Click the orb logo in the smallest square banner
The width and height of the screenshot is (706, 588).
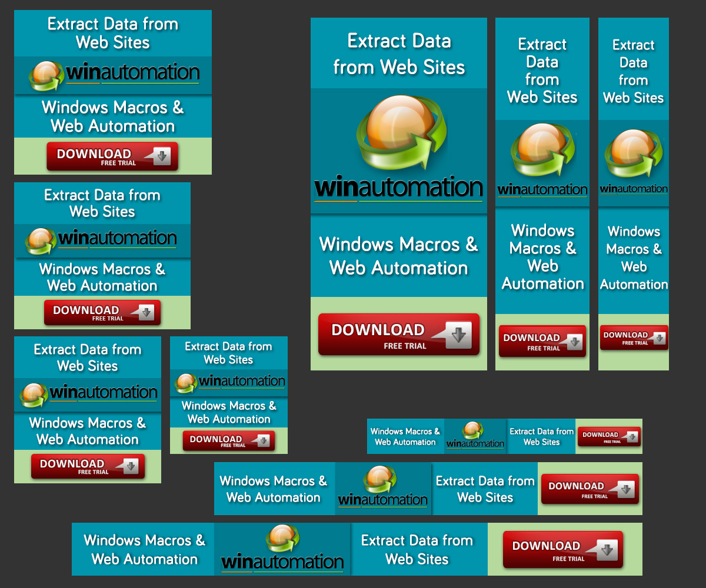click(x=187, y=383)
